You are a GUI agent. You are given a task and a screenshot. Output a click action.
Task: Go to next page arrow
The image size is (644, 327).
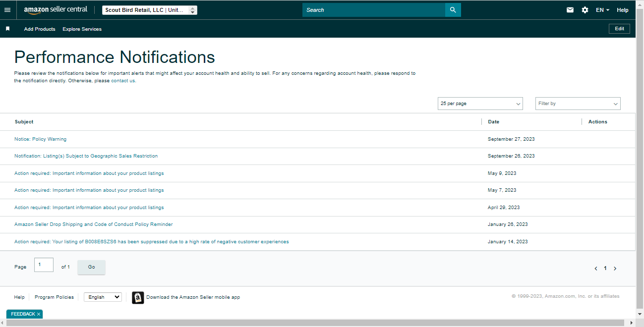point(615,269)
